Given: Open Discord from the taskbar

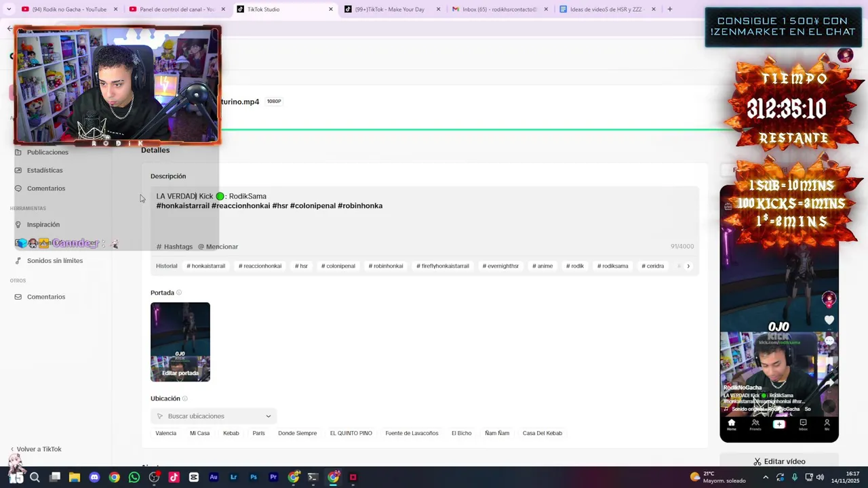Looking at the screenshot, I should pyautogui.click(x=94, y=477).
